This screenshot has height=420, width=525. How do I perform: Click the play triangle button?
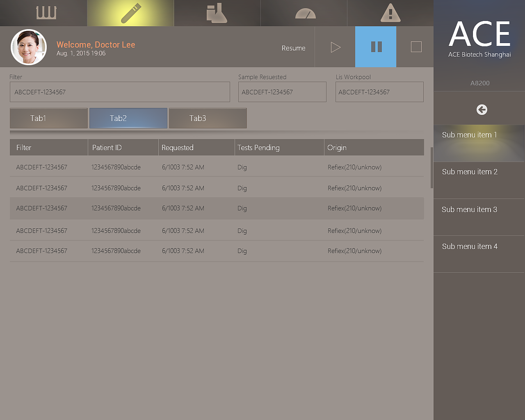(335, 47)
